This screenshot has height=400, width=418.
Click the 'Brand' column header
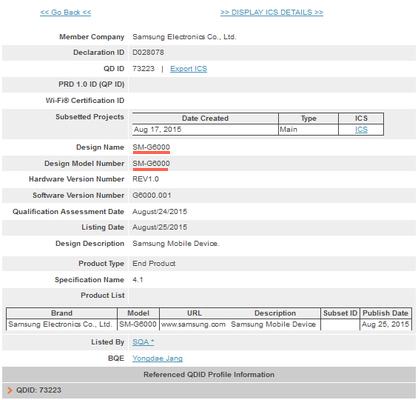tap(61, 313)
